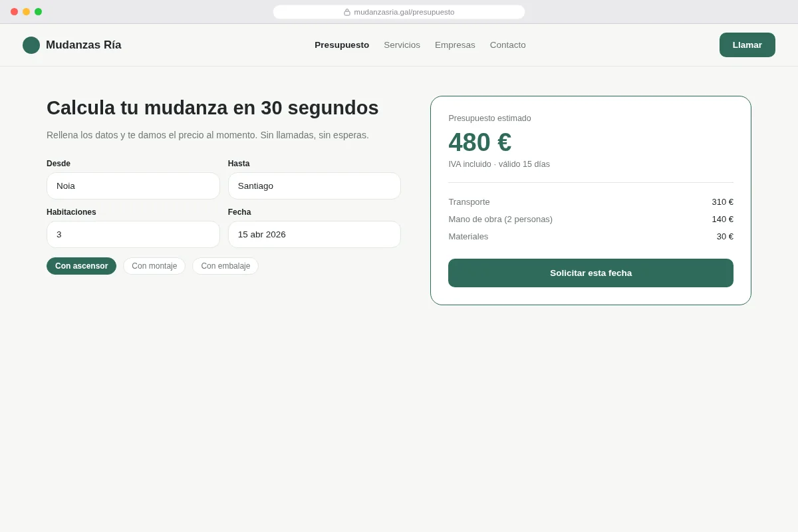
Task: Focus the Hasta field containing Santiago
Action: click(315, 186)
